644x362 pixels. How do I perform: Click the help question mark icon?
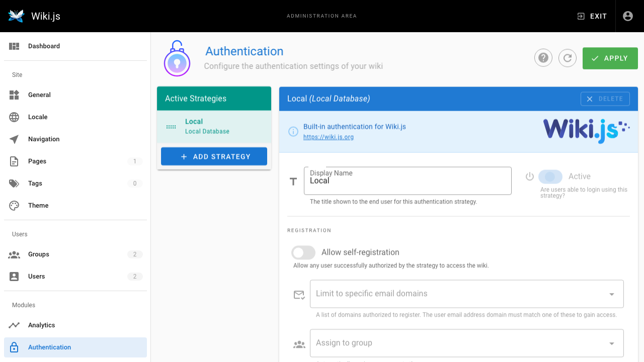coord(543,58)
